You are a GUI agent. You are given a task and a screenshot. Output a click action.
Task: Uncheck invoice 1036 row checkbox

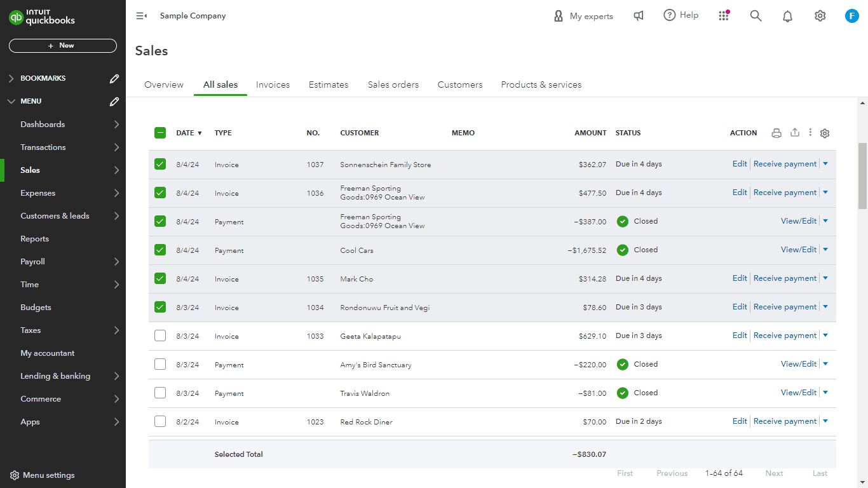pos(160,193)
